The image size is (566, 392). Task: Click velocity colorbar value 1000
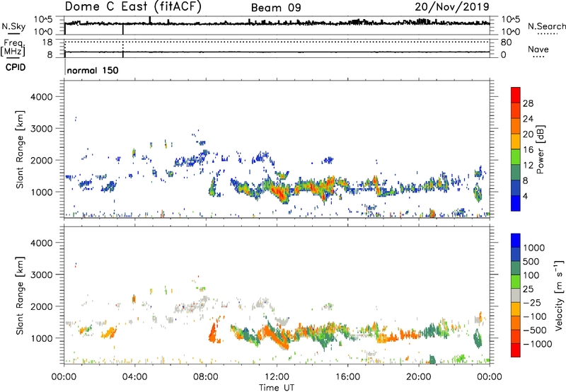point(534,248)
